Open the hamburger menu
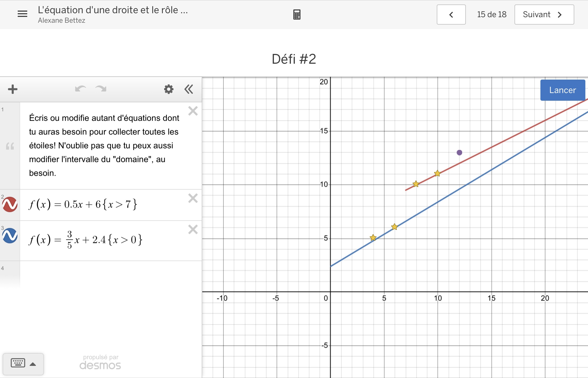The height and width of the screenshot is (378, 588). [x=22, y=14]
